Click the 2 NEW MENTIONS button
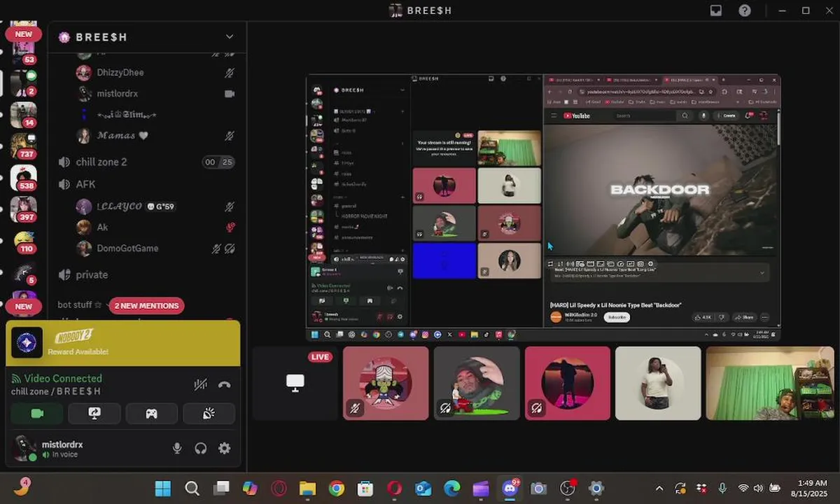The width and height of the screenshot is (840, 504). pos(147,305)
